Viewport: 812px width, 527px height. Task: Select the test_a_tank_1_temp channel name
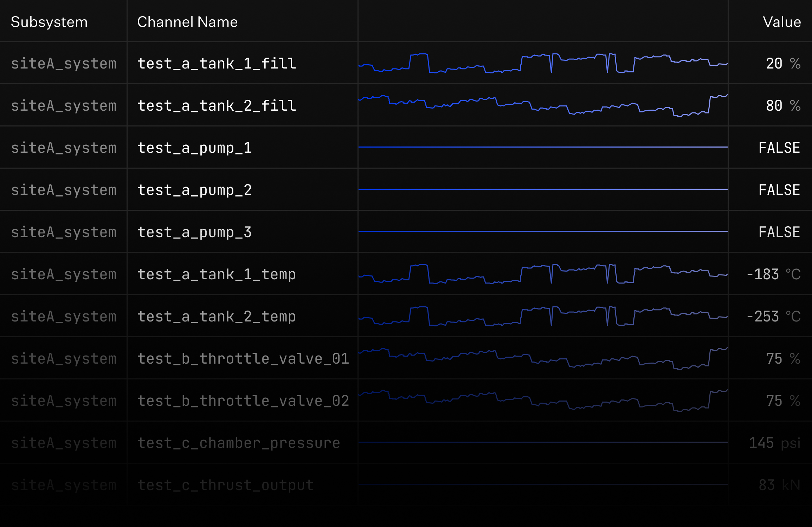click(217, 274)
